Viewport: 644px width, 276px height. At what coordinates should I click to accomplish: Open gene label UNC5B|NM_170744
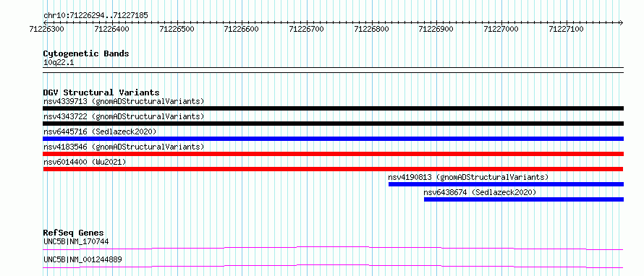76,241
